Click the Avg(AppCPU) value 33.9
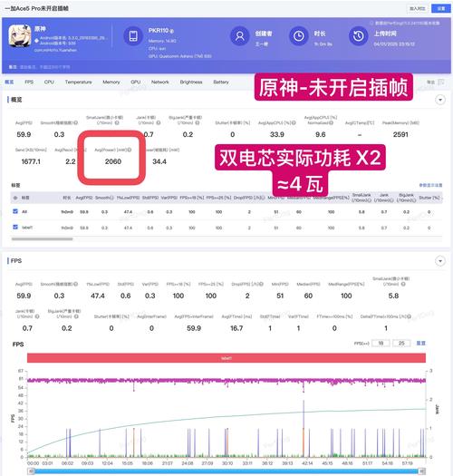 tap(276, 134)
